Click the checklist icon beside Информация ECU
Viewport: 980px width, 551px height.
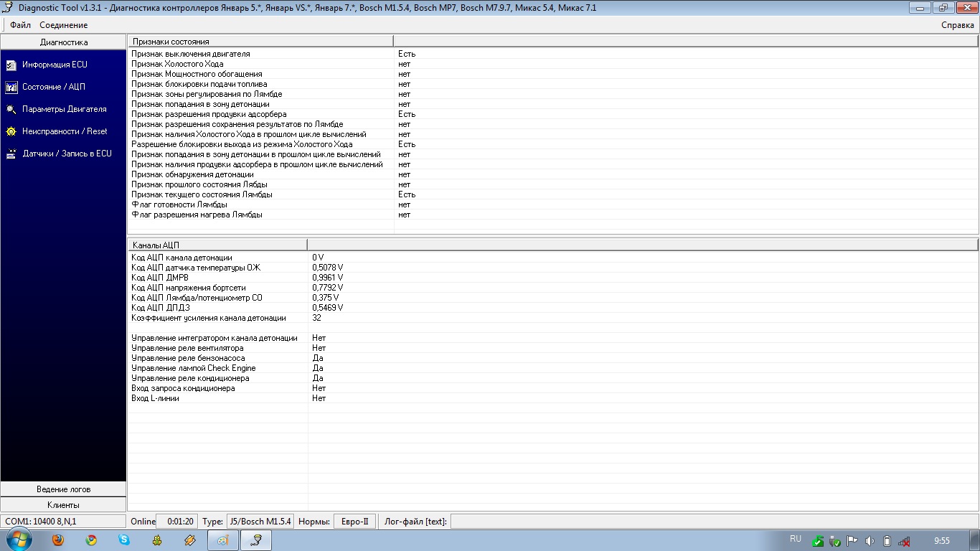[11, 65]
